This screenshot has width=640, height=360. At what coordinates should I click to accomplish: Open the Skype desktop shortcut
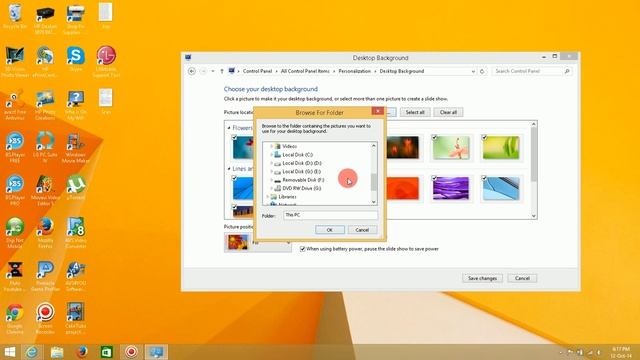76,59
